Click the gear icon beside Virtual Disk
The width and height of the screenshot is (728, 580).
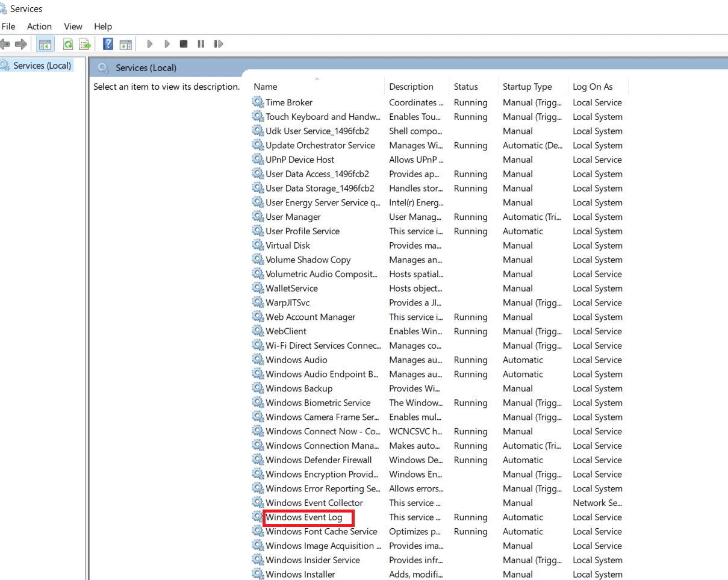click(258, 246)
